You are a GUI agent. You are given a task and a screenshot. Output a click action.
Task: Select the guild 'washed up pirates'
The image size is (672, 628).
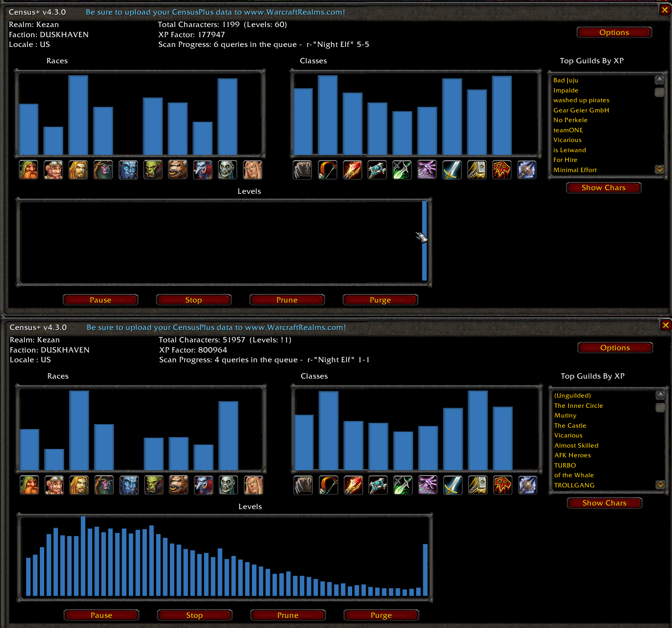coord(581,100)
